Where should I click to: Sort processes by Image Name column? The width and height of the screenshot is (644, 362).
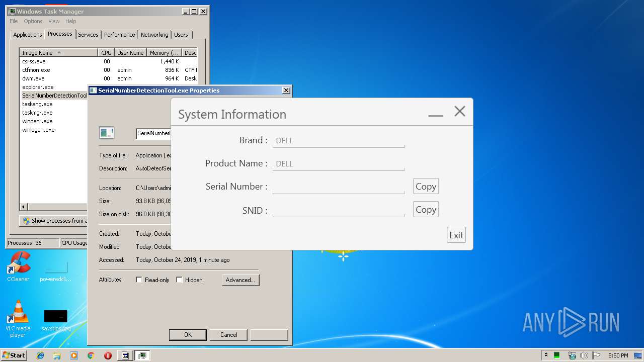(59, 53)
